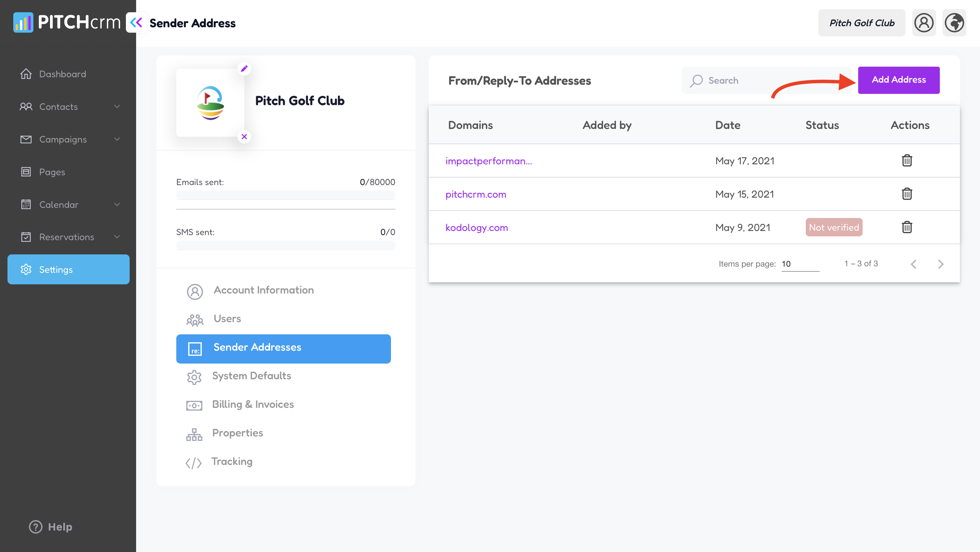This screenshot has width=980, height=552.
Task: Focus the Search addresses field
Action: pyautogui.click(x=766, y=80)
